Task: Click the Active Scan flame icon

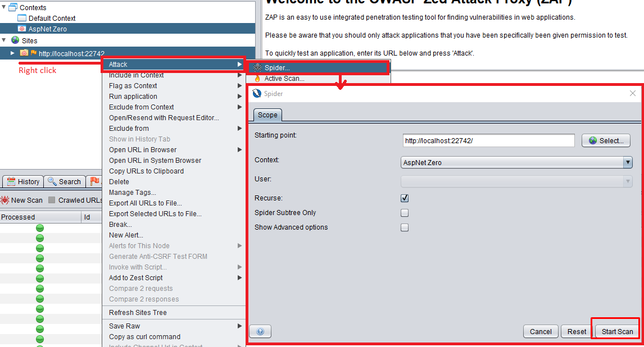Action: point(257,79)
